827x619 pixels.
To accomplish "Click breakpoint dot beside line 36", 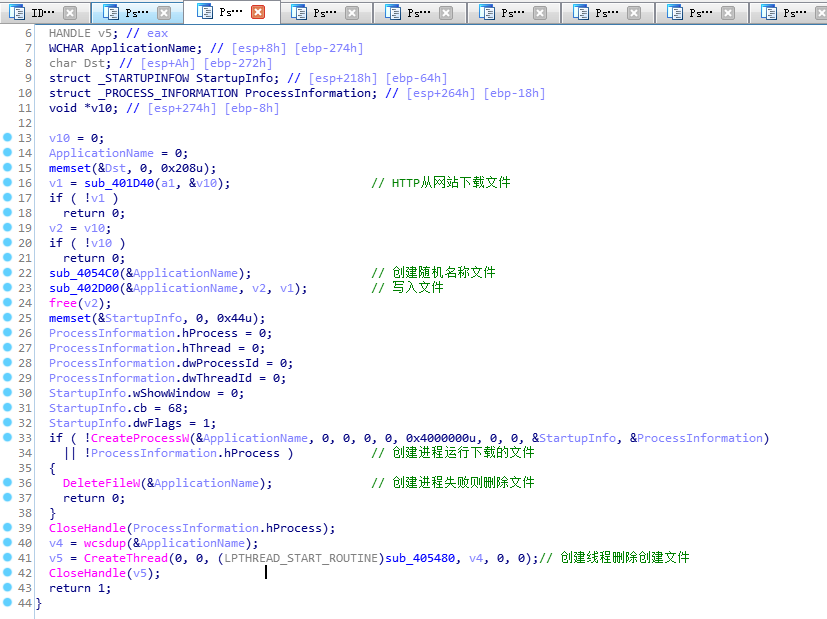I will 7,482.
